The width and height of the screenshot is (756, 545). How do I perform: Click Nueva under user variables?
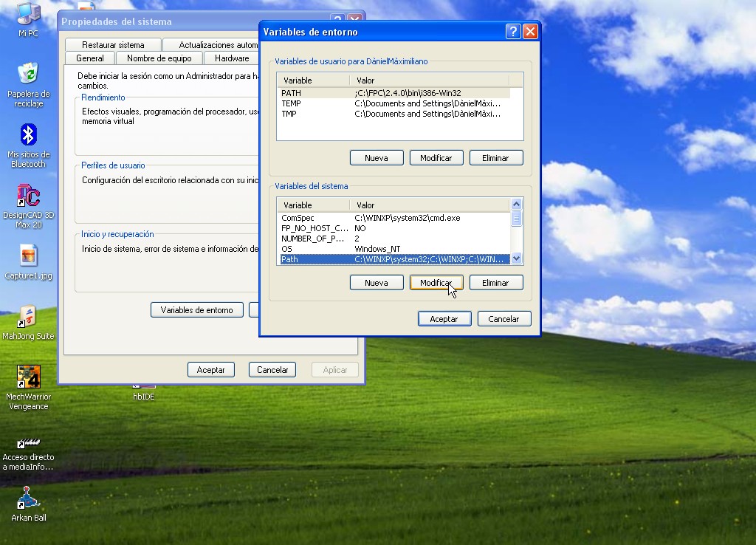coord(377,158)
